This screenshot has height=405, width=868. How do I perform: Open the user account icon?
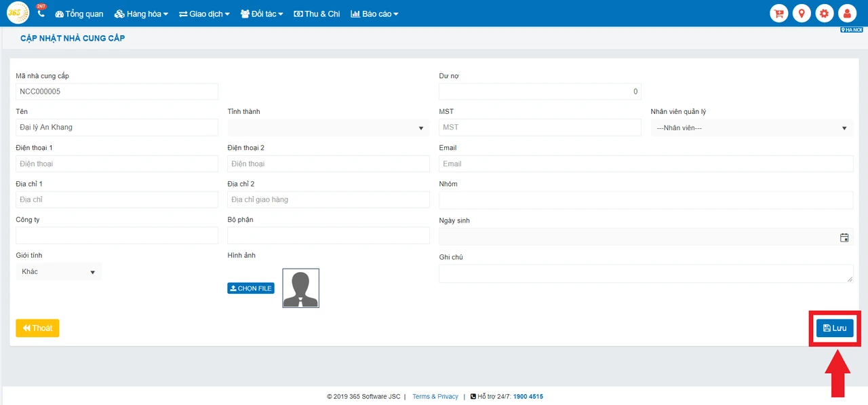[x=847, y=13]
